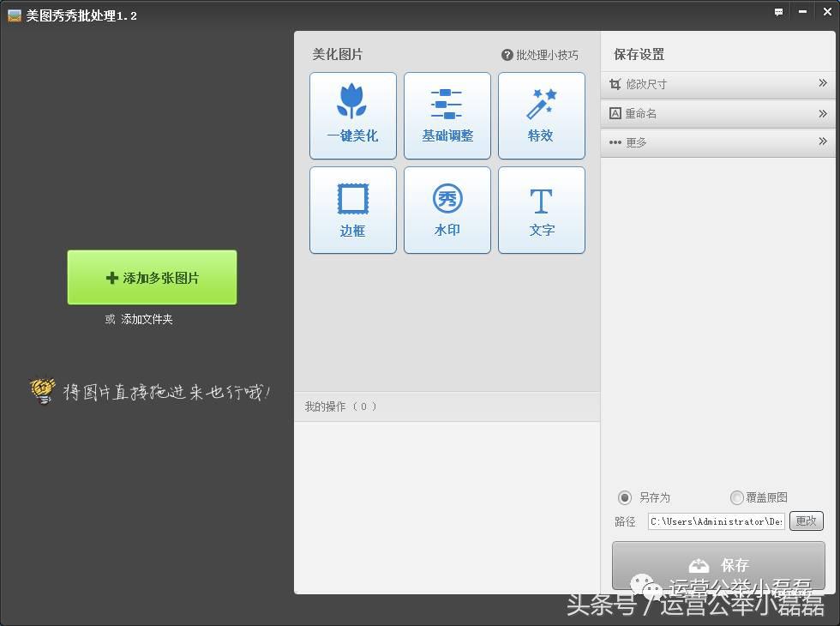Select the 另存为 save-as option

click(x=626, y=497)
